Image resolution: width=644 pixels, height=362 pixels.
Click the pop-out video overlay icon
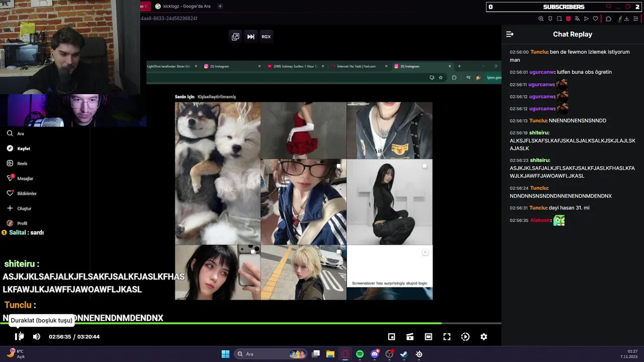(235, 37)
